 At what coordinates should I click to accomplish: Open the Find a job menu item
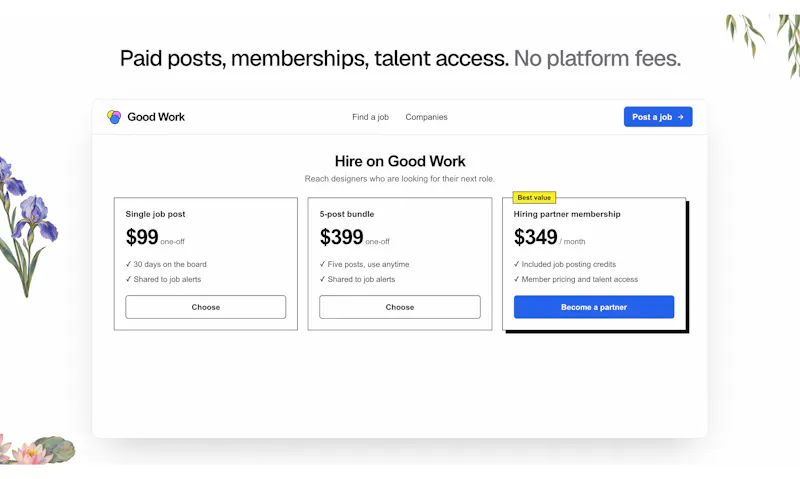pyautogui.click(x=370, y=117)
